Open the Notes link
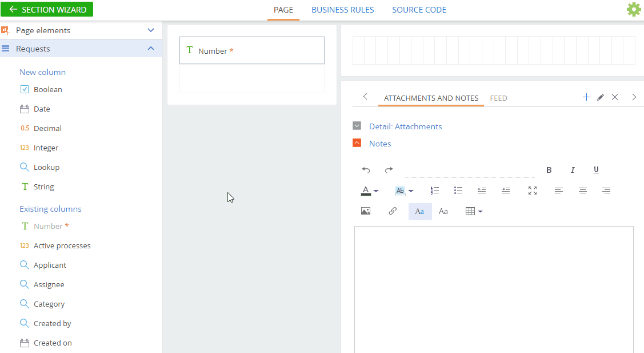This screenshot has width=644, height=353. [x=380, y=144]
